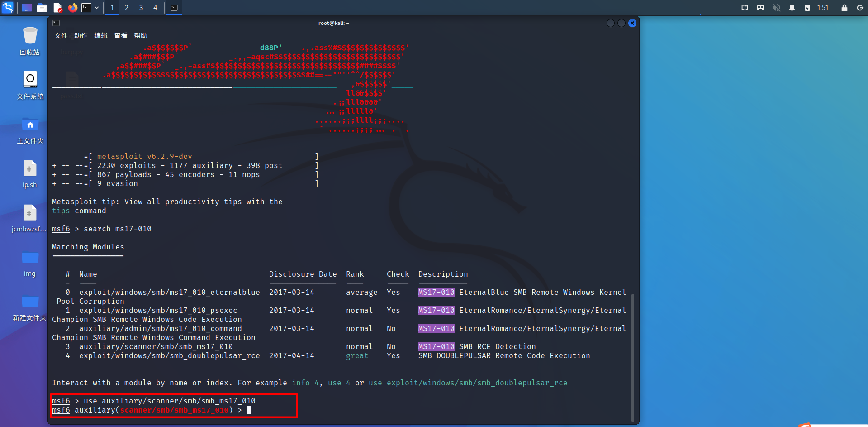Launch the text editor from the panel
Viewport: 868px width, 427px height.
pyautogui.click(x=57, y=8)
